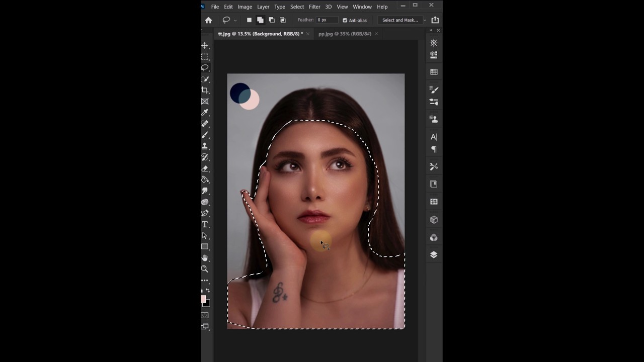The height and width of the screenshot is (362, 644).
Task: Select the Quick Selection tool
Action: 205,79
